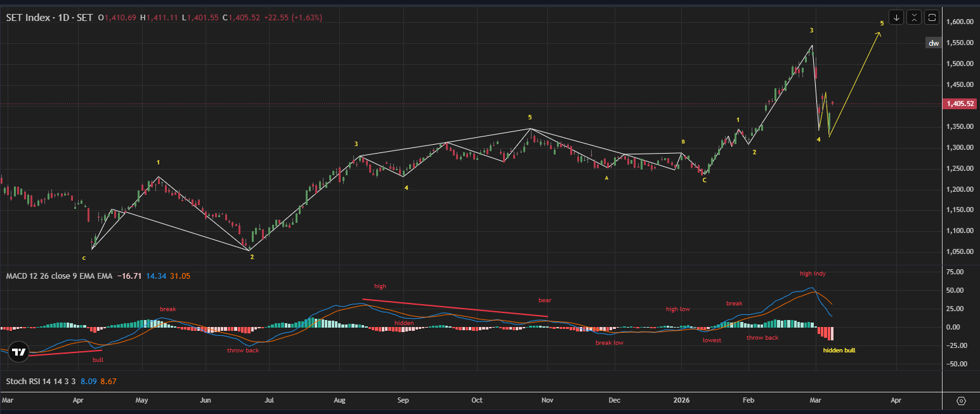Select the 'hidden' annotation under red line
The width and height of the screenshot is (980, 414).
(x=404, y=323)
